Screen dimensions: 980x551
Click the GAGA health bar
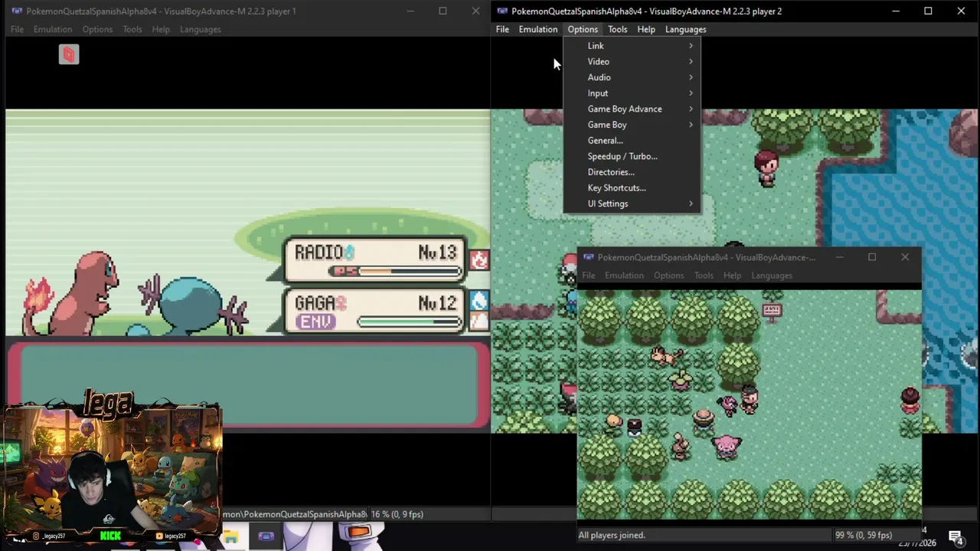pos(409,321)
